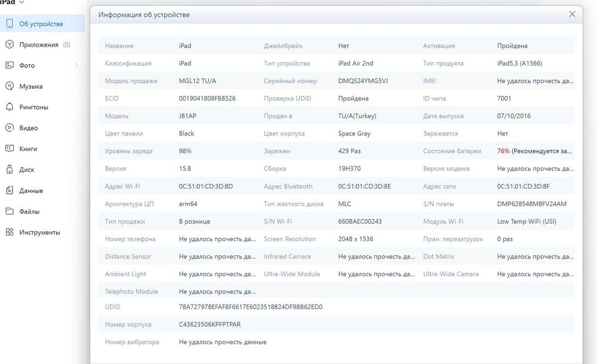
Task: Click the Файлы folder icon
Action: (10, 211)
